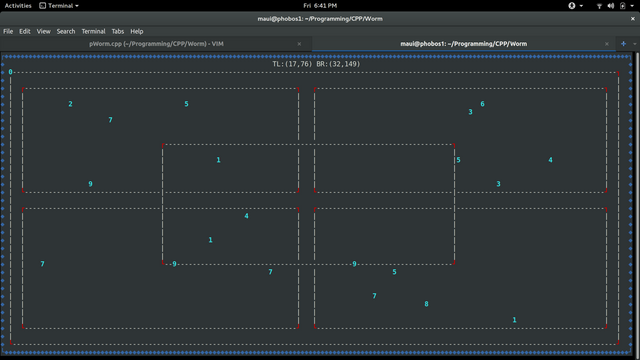This screenshot has width=640, height=360.
Task: Expand the system menu arrow at top right
Action: [632, 6]
